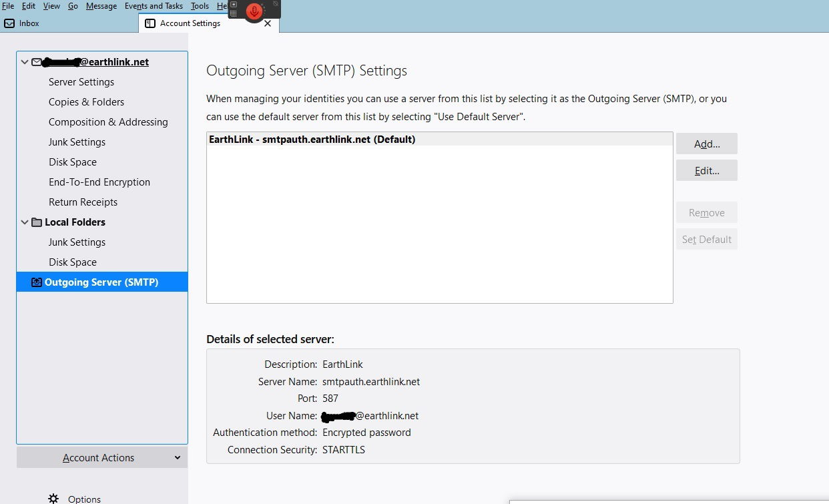This screenshot has width=829, height=504.
Task: Click the red microphone button on the overlay
Action: click(x=254, y=11)
